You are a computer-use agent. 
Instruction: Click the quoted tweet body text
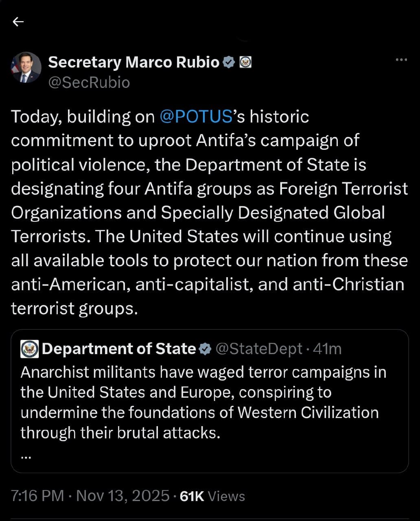pyautogui.click(x=203, y=402)
